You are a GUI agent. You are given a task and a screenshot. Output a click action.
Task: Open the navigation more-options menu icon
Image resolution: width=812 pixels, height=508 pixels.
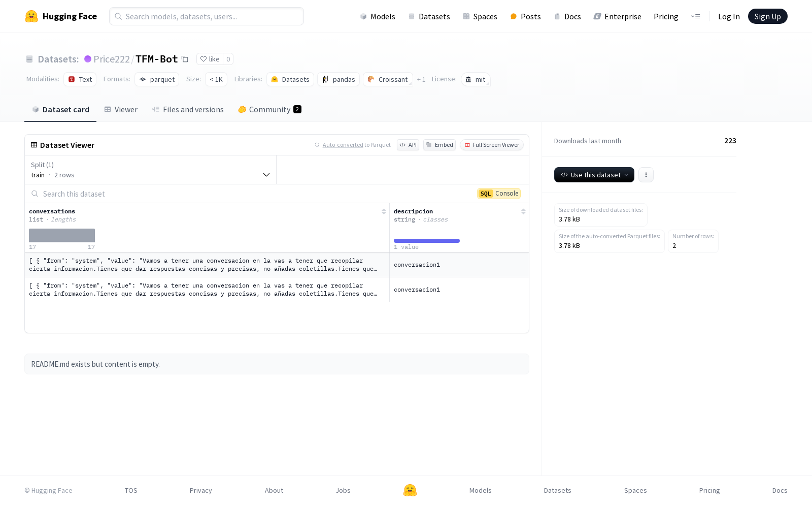695,16
